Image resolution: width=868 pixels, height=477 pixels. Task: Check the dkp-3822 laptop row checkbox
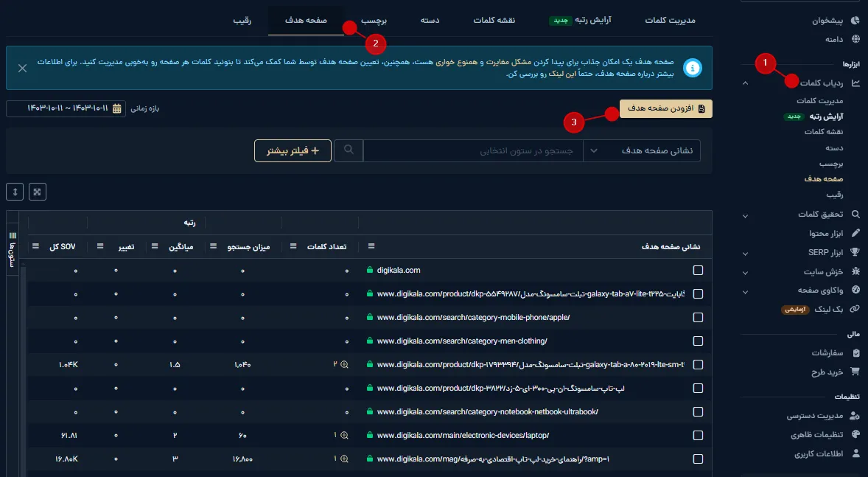point(698,389)
